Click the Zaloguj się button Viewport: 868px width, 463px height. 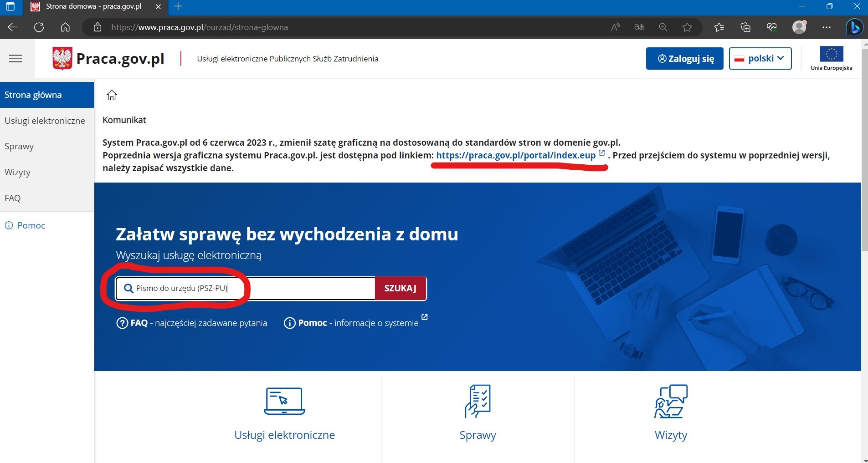(684, 58)
